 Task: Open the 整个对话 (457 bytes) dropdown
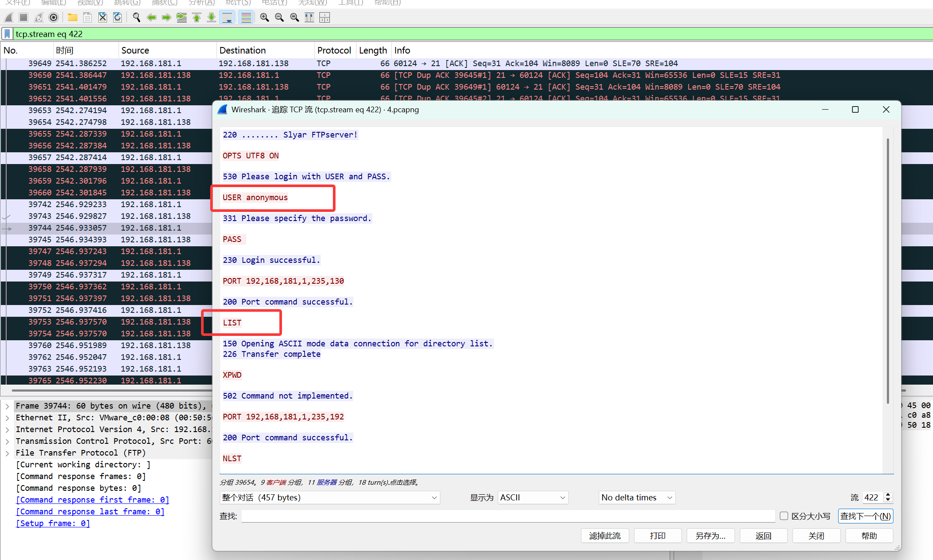329,497
